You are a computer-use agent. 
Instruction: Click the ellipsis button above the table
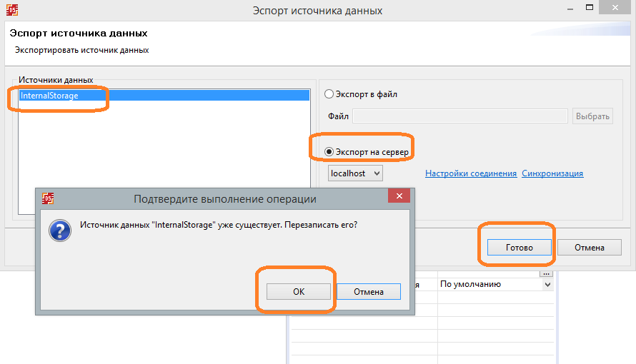click(x=547, y=273)
